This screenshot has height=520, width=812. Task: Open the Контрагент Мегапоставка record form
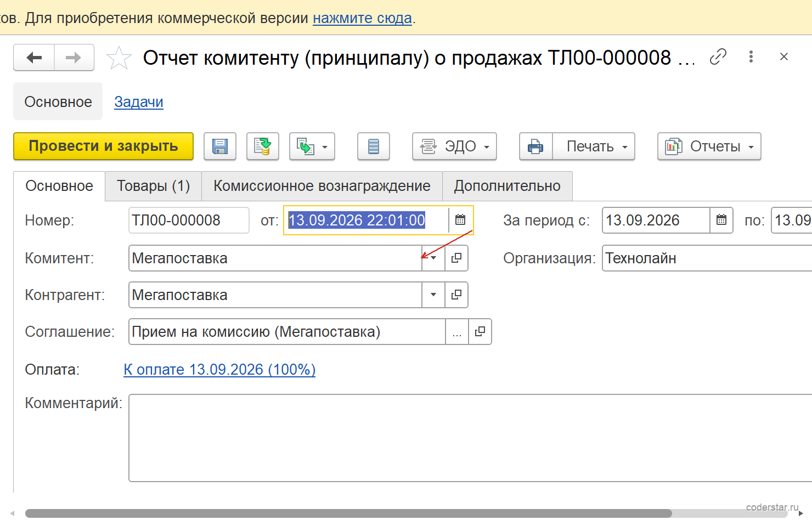(x=456, y=295)
